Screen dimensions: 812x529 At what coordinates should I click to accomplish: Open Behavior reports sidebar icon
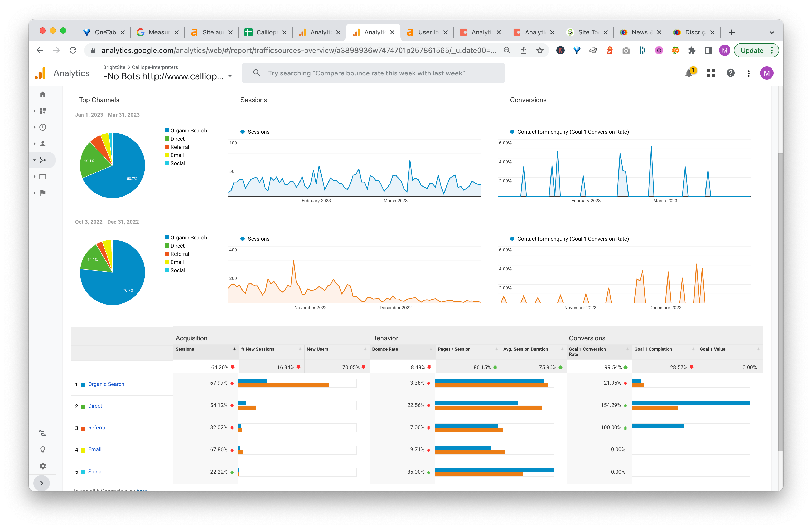pyautogui.click(x=43, y=176)
